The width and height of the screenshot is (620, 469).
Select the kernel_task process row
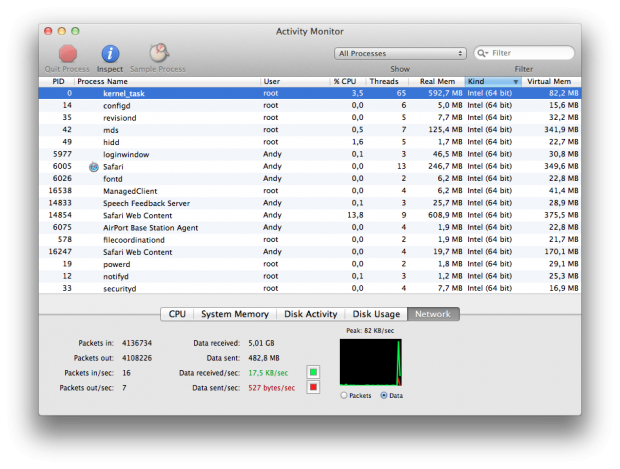click(x=310, y=93)
